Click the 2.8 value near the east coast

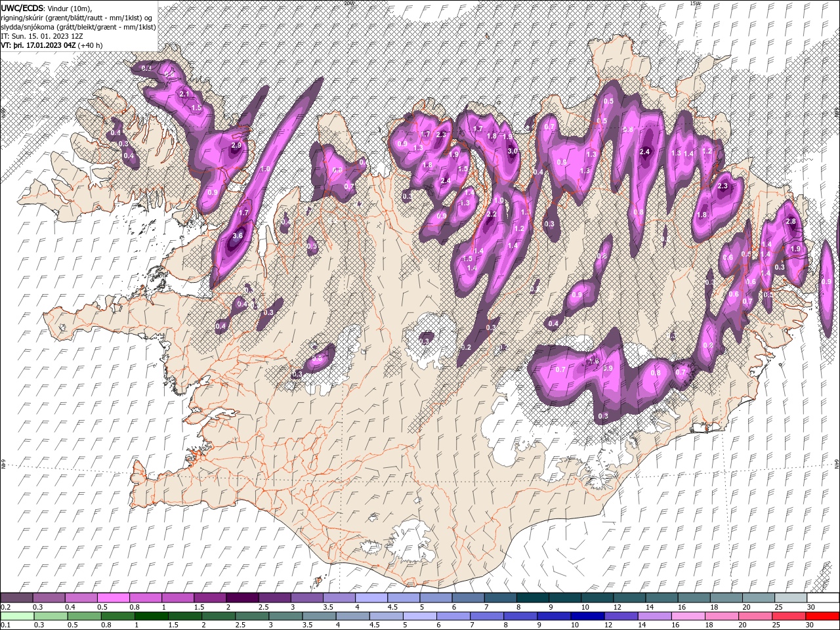click(x=791, y=222)
